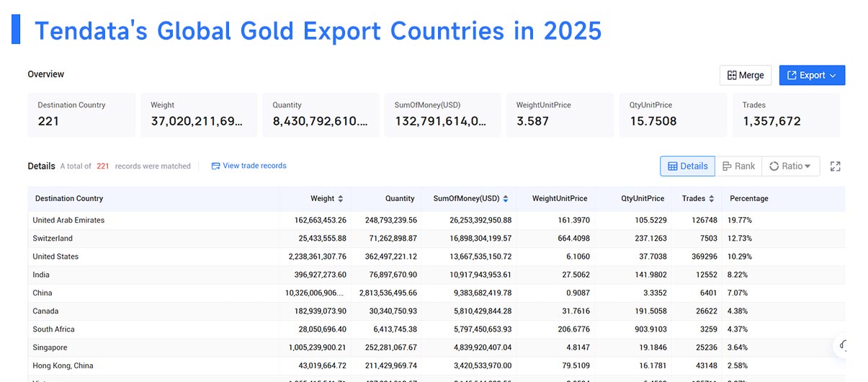Click the Weight summary card

[199, 115]
